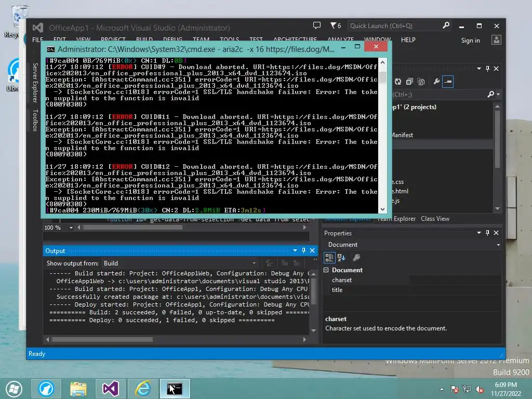The width and height of the screenshot is (532, 399).
Task: Click the Property Pages icon
Action: click(356, 258)
